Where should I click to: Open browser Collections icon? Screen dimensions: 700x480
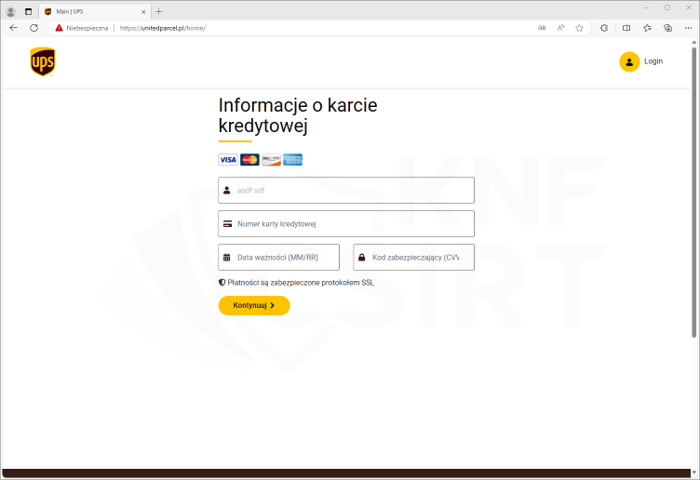tap(667, 28)
